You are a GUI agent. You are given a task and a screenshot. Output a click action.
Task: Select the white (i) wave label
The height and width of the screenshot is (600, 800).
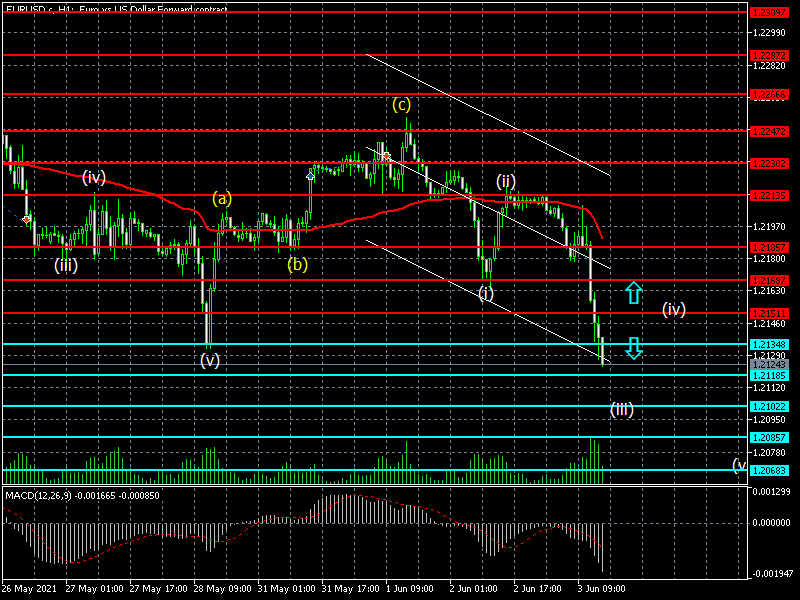coord(486,293)
